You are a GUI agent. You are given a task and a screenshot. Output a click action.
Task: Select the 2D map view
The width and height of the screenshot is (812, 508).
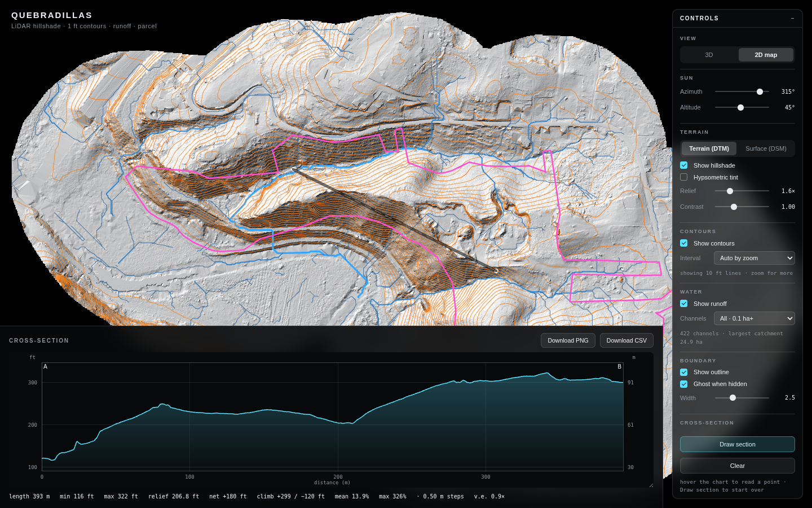(x=766, y=55)
